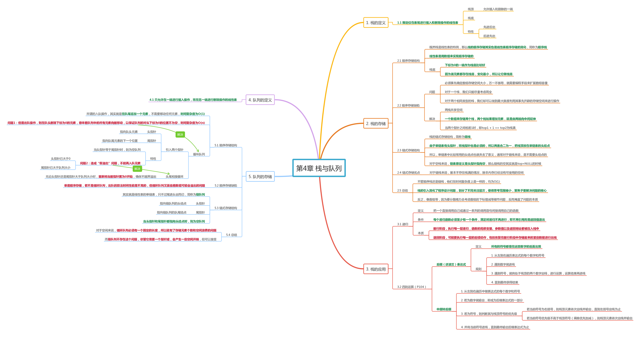Viewport: 644px width, 338px height.
Task: Select the central topic 第4章 栈与队列
Action: pyautogui.click(x=319, y=168)
